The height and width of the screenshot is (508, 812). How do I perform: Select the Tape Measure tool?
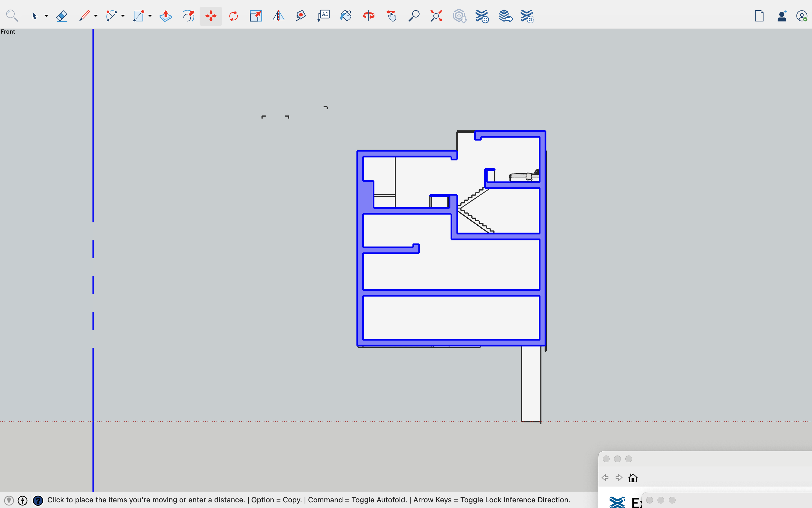[x=301, y=16]
